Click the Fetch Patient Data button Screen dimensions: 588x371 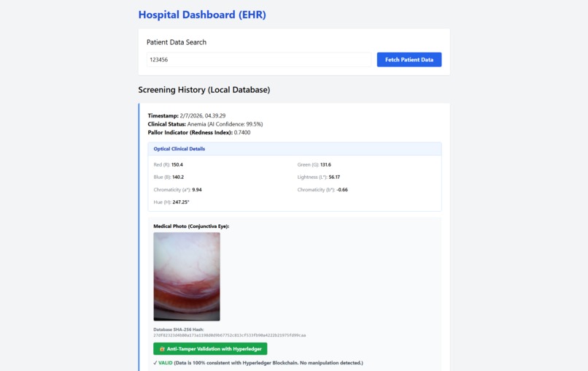tap(409, 60)
